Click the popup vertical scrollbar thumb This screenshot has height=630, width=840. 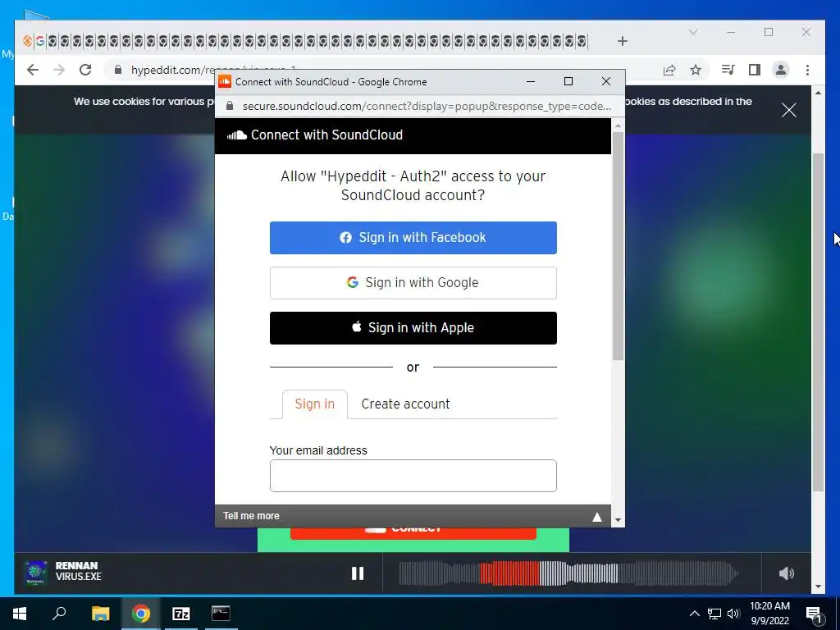tap(618, 246)
